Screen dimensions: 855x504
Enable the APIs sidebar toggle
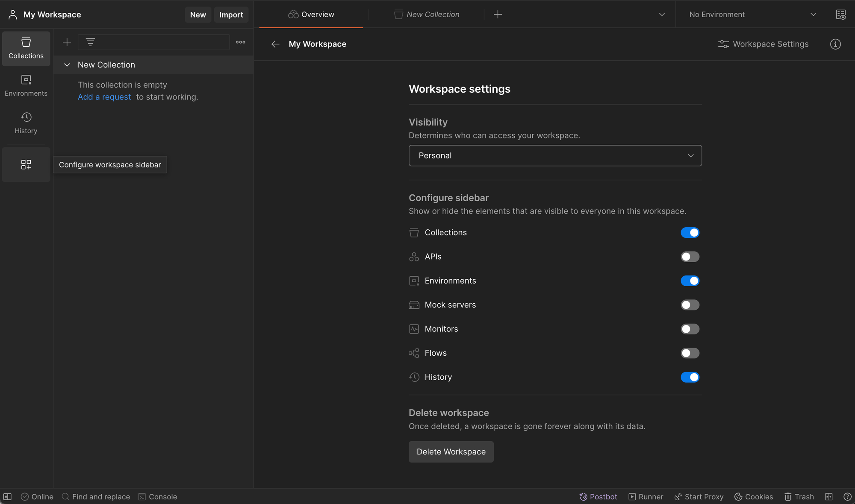coord(690,257)
